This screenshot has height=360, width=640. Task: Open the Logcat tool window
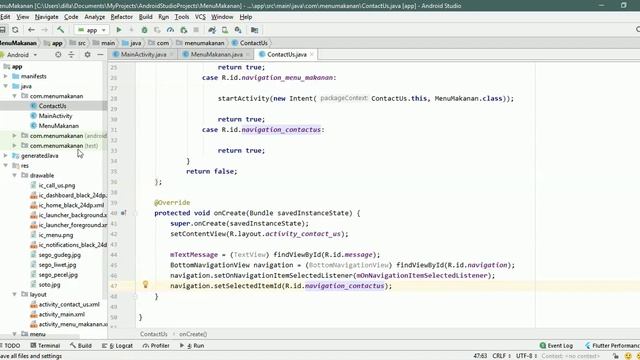[118, 345]
